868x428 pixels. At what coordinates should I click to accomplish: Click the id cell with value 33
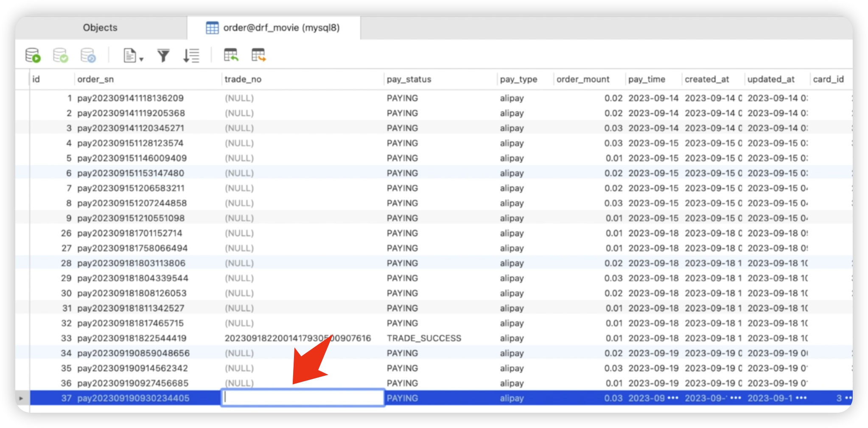pyautogui.click(x=66, y=338)
